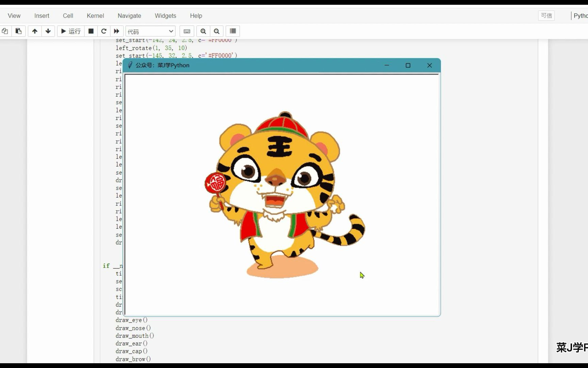Open the Help menu
Viewport: 588px width, 368px height.
[196, 16]
